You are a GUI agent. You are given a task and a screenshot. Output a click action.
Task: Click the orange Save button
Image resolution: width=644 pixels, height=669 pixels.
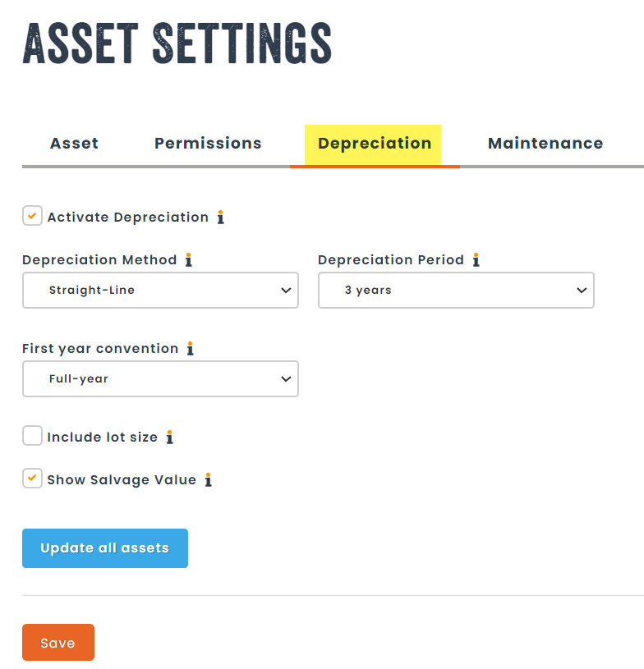(x=58, y=643)
